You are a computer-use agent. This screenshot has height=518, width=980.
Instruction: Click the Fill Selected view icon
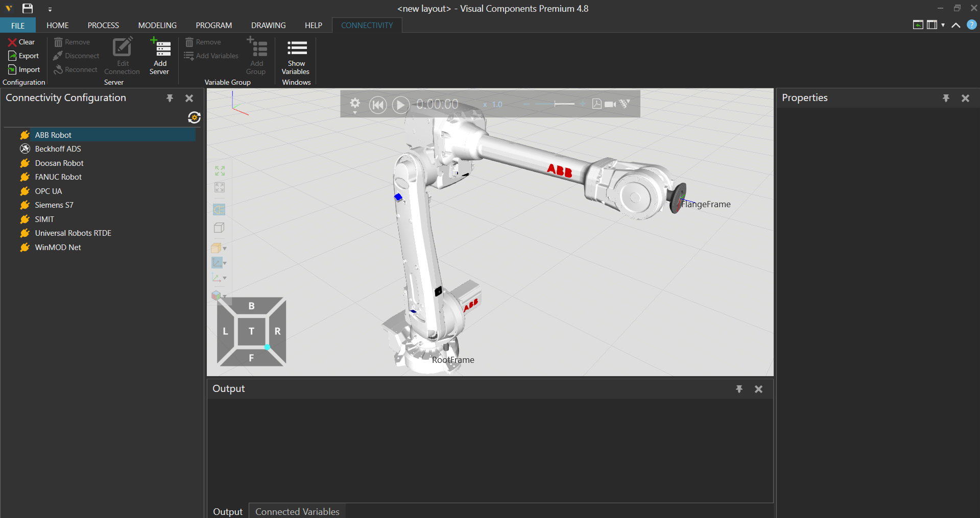(220, 187)
